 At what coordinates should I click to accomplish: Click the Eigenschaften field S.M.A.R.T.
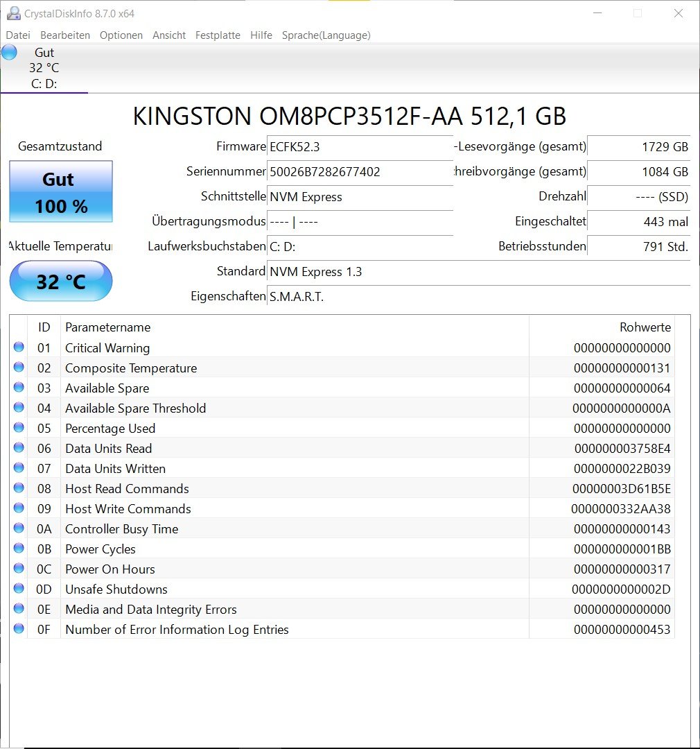478,296
